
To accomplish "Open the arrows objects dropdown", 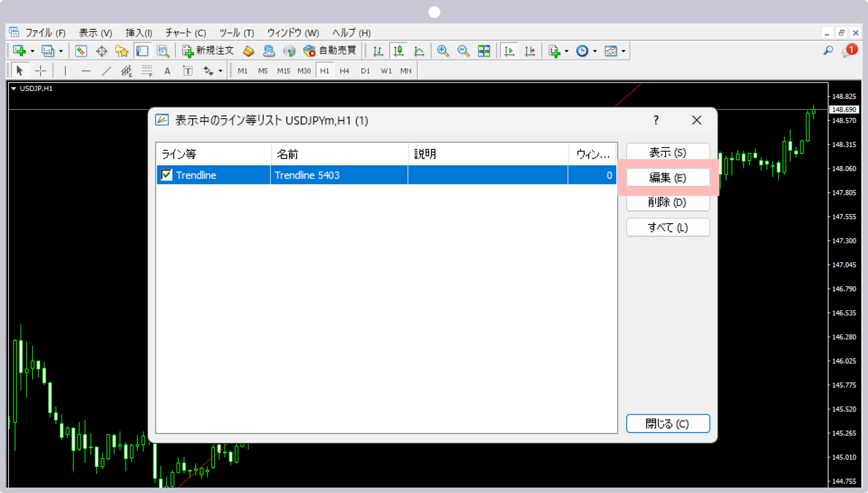I will pos(220,71).
